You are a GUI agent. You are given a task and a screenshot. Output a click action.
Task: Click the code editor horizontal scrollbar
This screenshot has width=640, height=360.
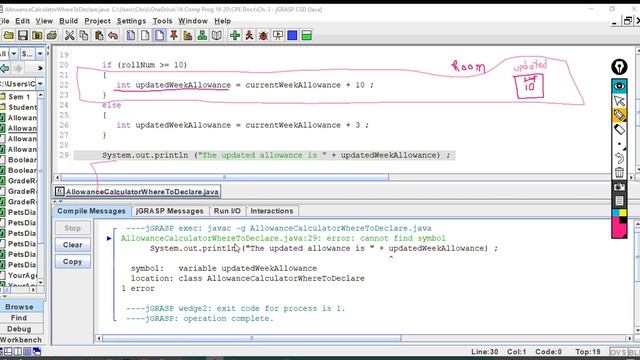click(224, 178)
